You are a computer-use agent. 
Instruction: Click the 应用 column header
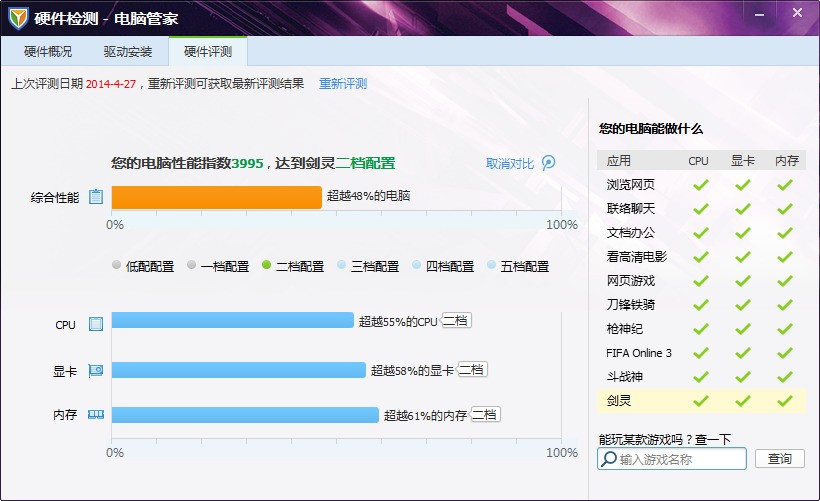pyautogui.click(x=619, y=161)
